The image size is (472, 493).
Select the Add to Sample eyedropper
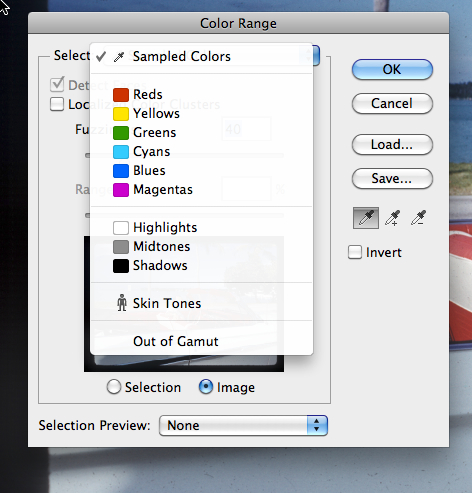[x=393, y=218]
